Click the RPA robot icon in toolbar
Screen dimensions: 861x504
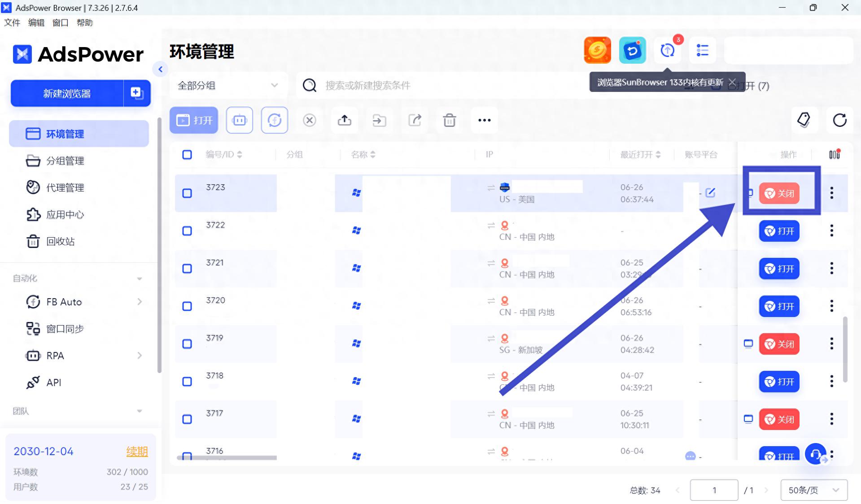[240, 120]
